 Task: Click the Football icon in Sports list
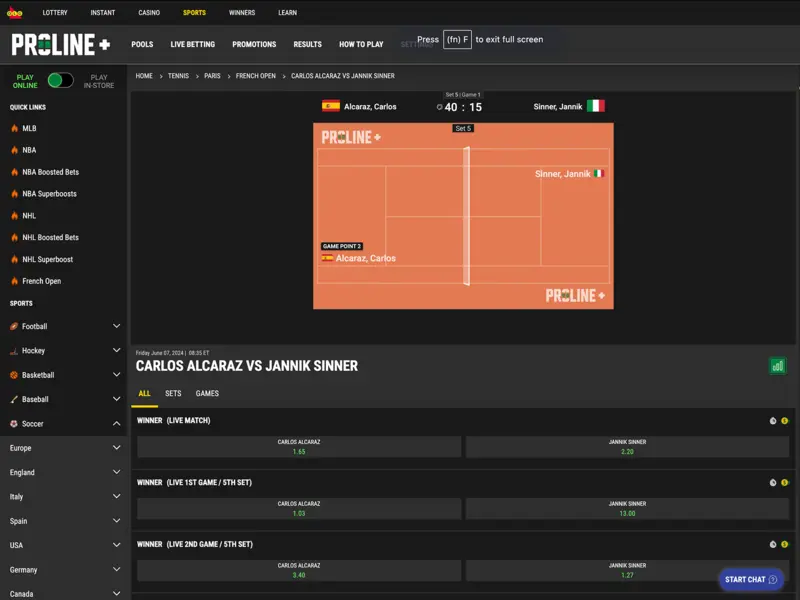(x=14, y=326)
